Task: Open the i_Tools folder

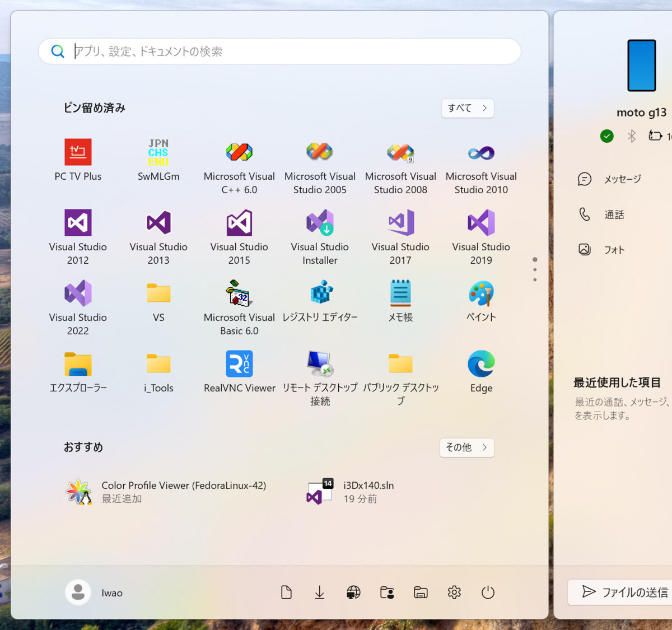Action: point(158,372)
